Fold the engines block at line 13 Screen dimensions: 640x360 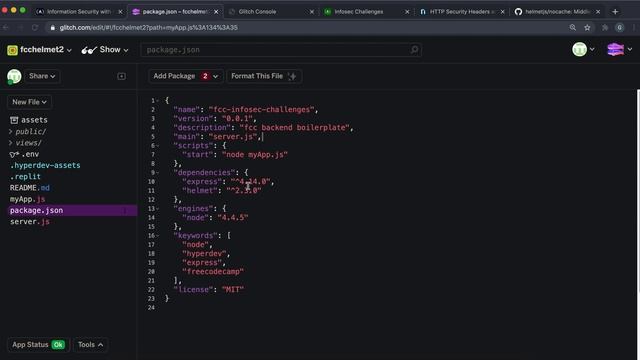coord(158,209)
